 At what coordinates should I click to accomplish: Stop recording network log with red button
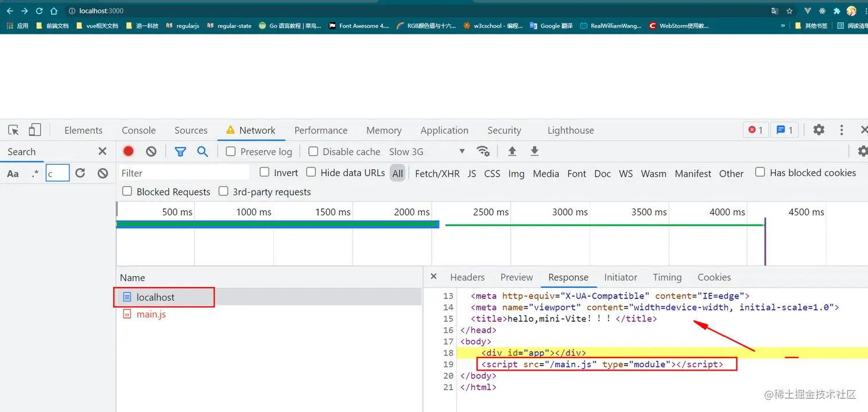pos(129,151)
